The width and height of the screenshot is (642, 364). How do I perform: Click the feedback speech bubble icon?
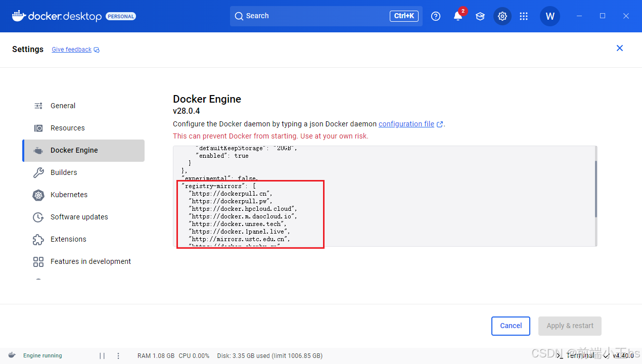pos(97,50)
